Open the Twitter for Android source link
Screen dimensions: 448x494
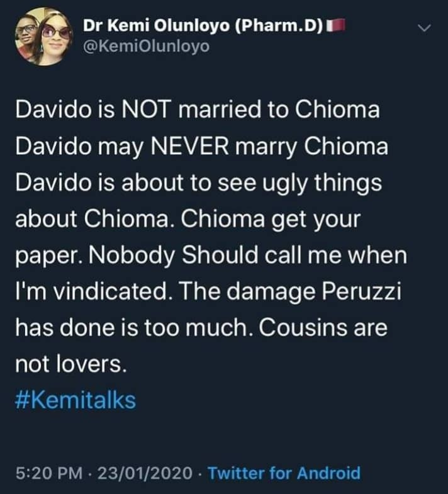284,473
